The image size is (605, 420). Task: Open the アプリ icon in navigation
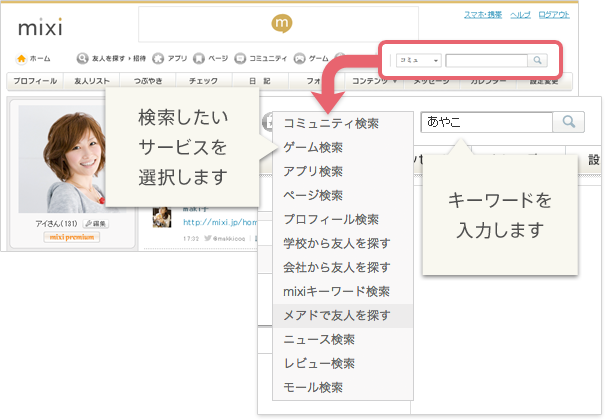click(157, 58)
